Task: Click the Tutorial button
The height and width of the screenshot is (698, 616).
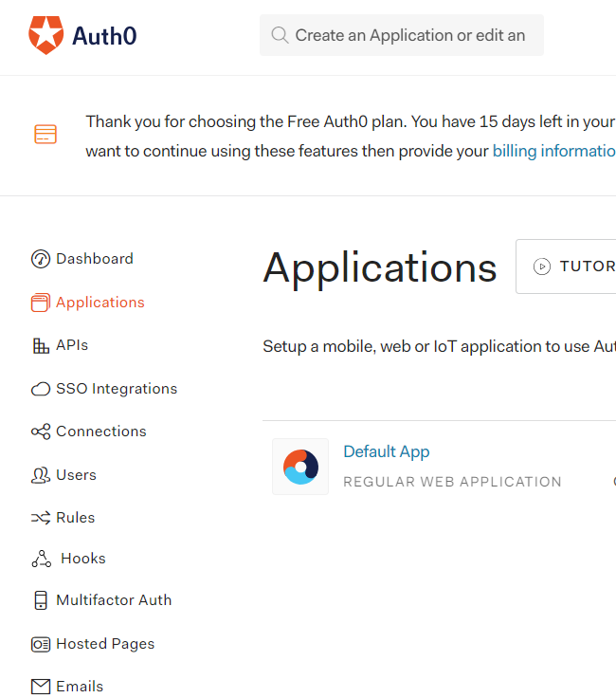Action: click(x=566, y=266)
